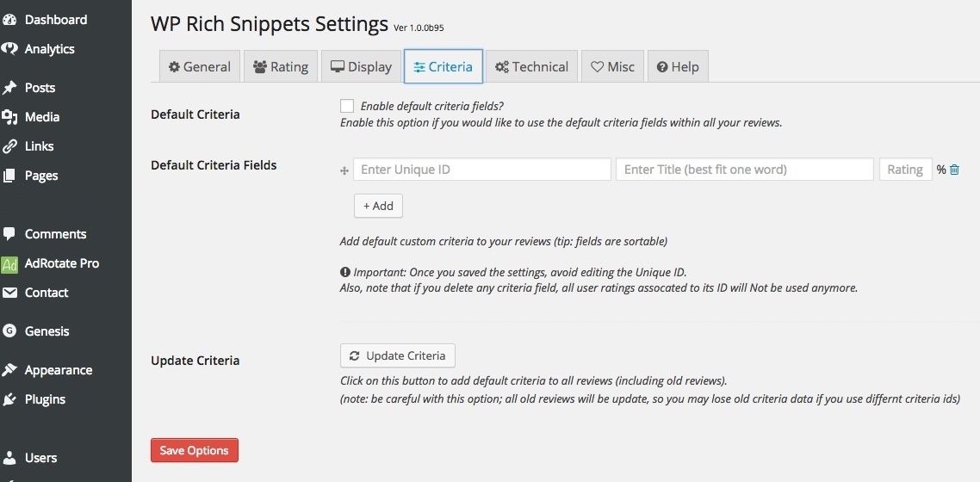Viewport: 980px width, 482px height.
Task: Delete criteria row with trash icon
Action: click(x=954, y=170)
